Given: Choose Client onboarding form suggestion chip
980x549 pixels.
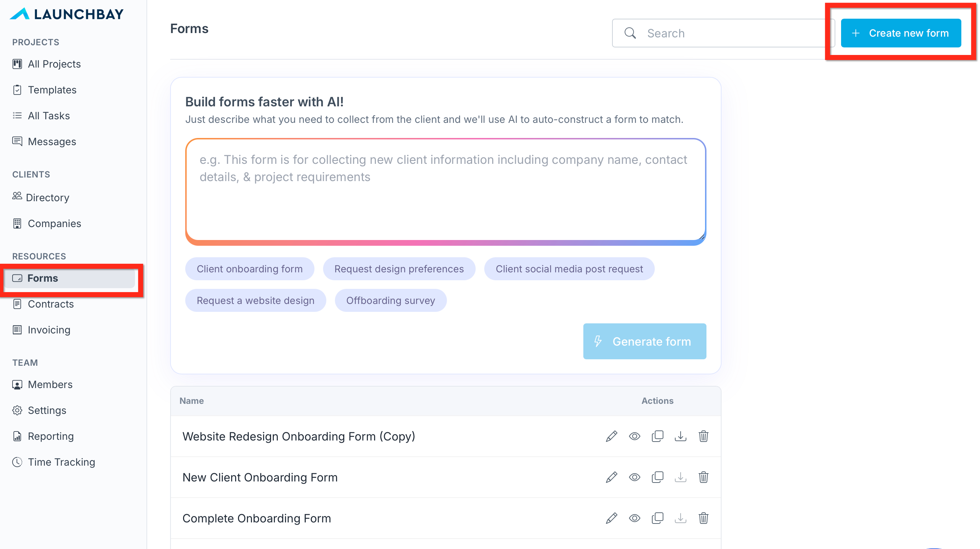Looking at the screenshot, I should (249, 269).
